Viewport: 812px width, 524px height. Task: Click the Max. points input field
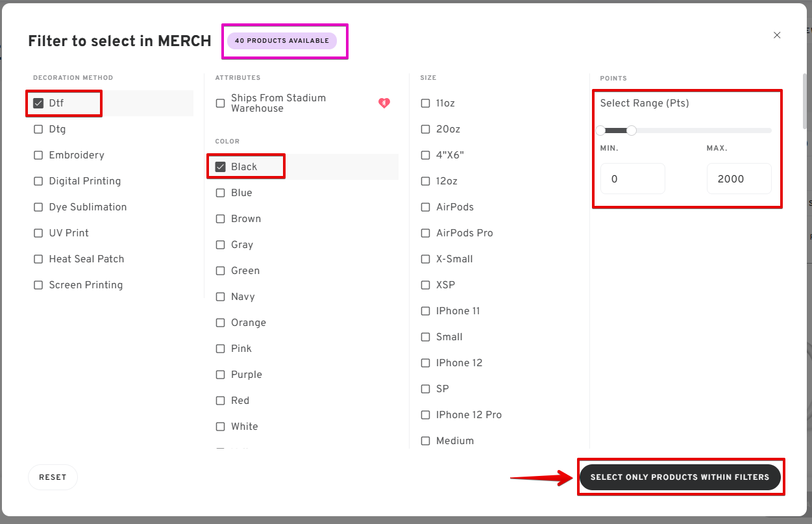click(739, 179)
